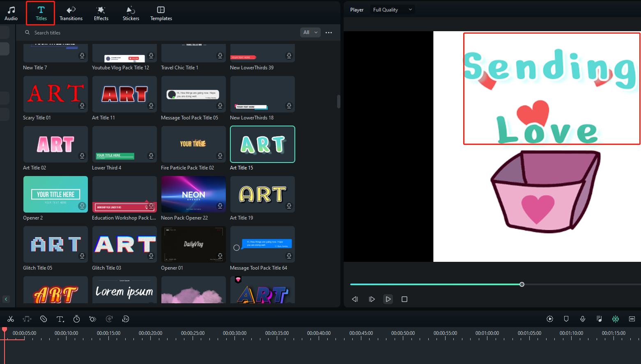Select the Split tool in the timeline toolbar
The width and height of the screenshot is (641, 364).
click(11, 319)
